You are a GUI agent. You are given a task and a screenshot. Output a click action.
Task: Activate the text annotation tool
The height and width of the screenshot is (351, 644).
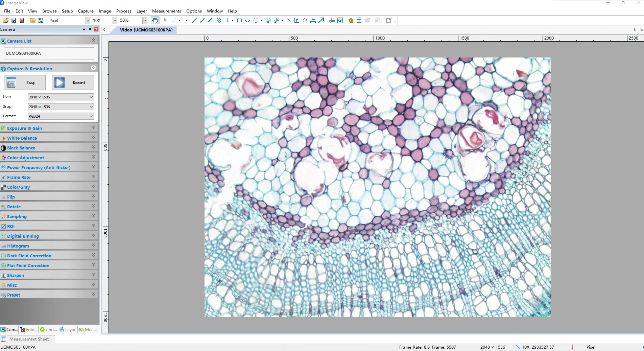coord(297,20)
